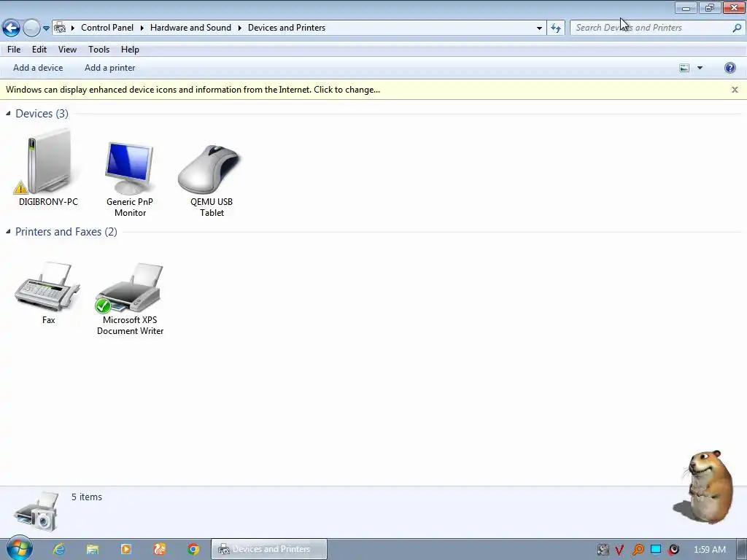Open the recent pages dropdown arrow
The width and height of the screenshot is (747, 560).
pyautogui.click(x=46, y=28)
